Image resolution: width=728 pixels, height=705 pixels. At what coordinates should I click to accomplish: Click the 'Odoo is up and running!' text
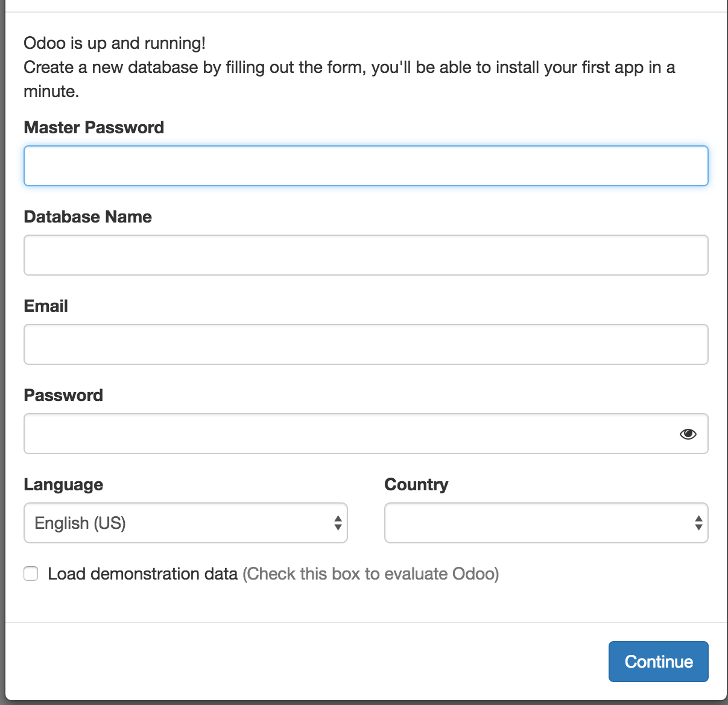coord(115,43)
